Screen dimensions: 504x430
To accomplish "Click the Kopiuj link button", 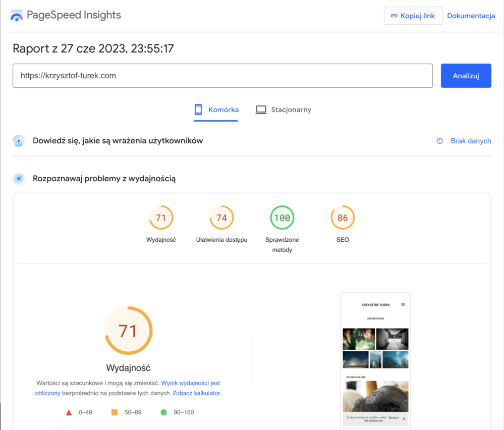I will (x=413, y=16).
